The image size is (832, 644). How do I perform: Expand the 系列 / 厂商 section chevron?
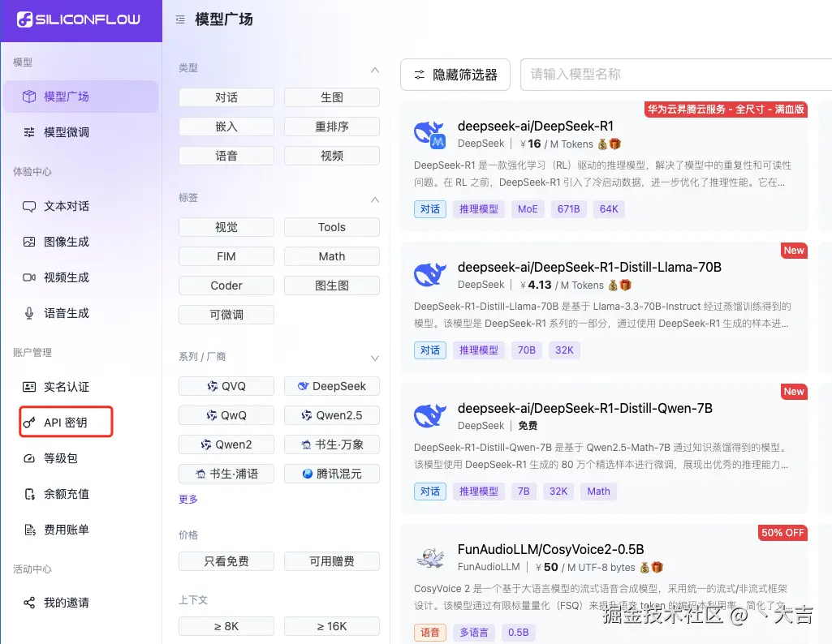pos(375,358)
